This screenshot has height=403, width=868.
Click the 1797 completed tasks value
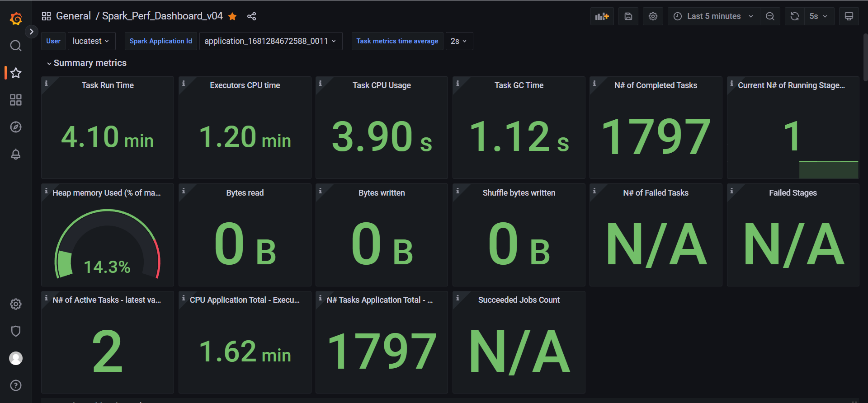click(x=656, y=136)
